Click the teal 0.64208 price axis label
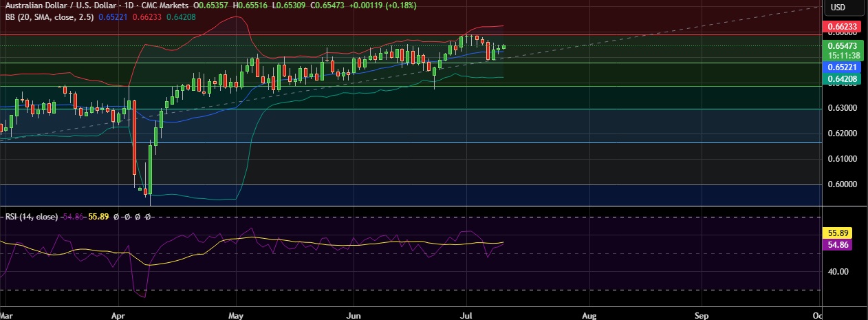Viewport: 868px width, 320px height. point(841,79)
